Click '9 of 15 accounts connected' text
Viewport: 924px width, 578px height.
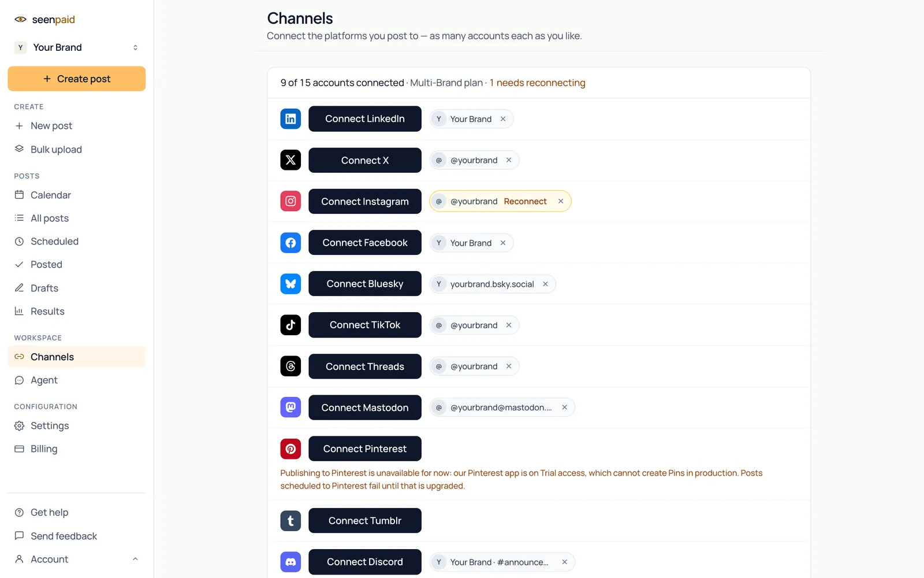pos(342,83)
